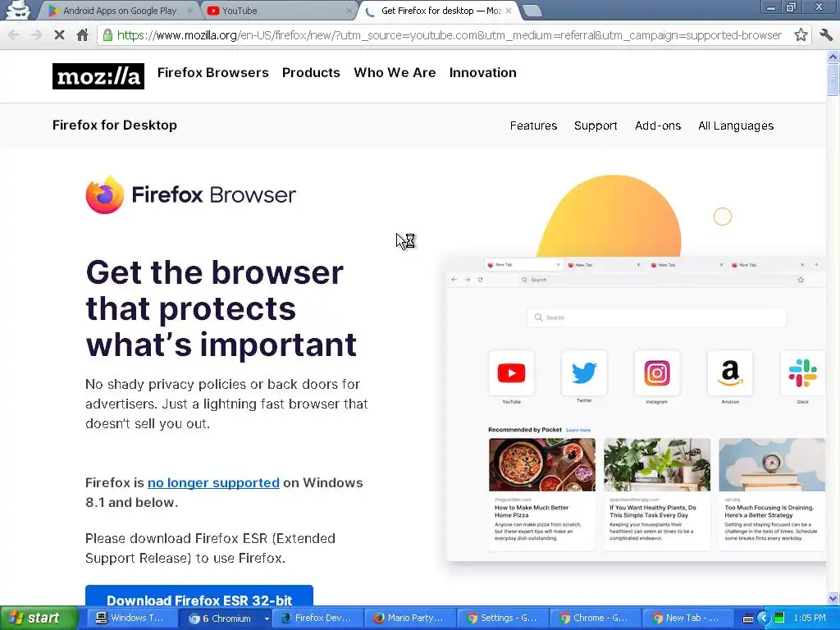Click the Home Pizza article thumbnail
The image size is (840, 630).
[x=541, y=464]
